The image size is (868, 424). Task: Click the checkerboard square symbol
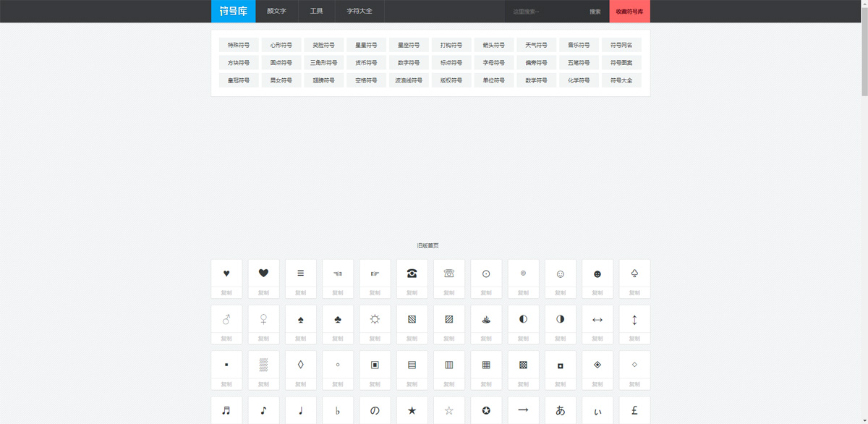click(523, 365)
